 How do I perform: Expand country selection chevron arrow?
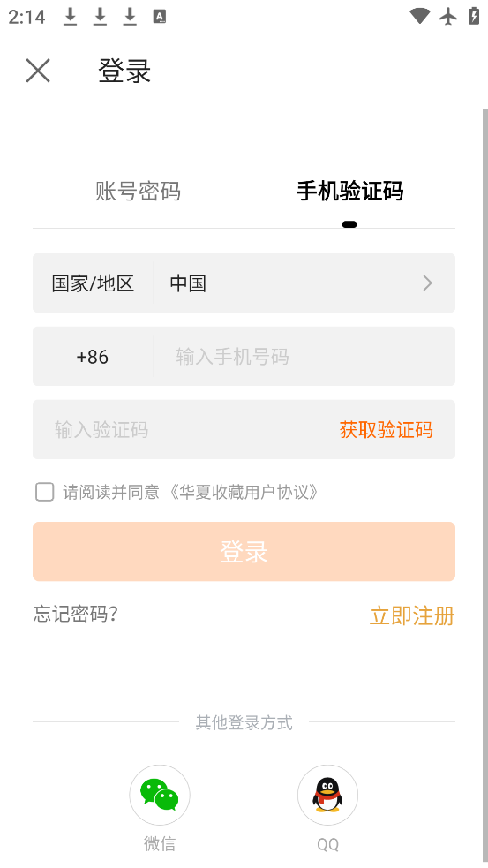click(x=427, y=283)
